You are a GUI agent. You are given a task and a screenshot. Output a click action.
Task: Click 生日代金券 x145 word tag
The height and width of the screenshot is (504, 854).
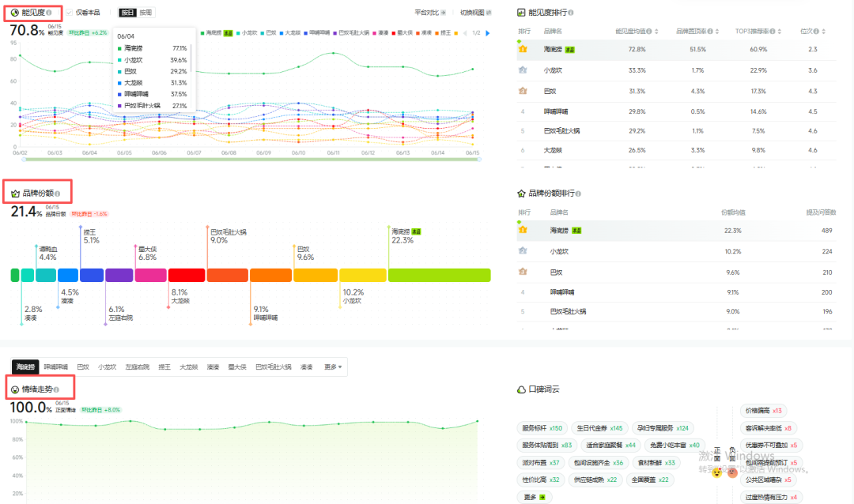point(599,428)
